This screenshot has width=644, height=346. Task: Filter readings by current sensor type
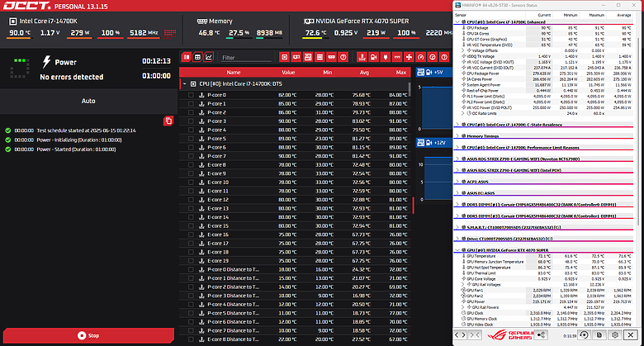point(397,57)
